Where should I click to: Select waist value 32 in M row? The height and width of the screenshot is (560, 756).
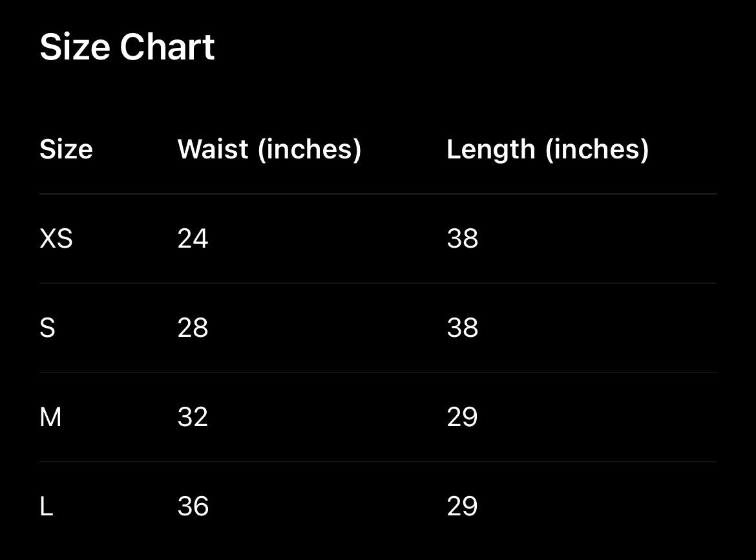click(193, 417)
